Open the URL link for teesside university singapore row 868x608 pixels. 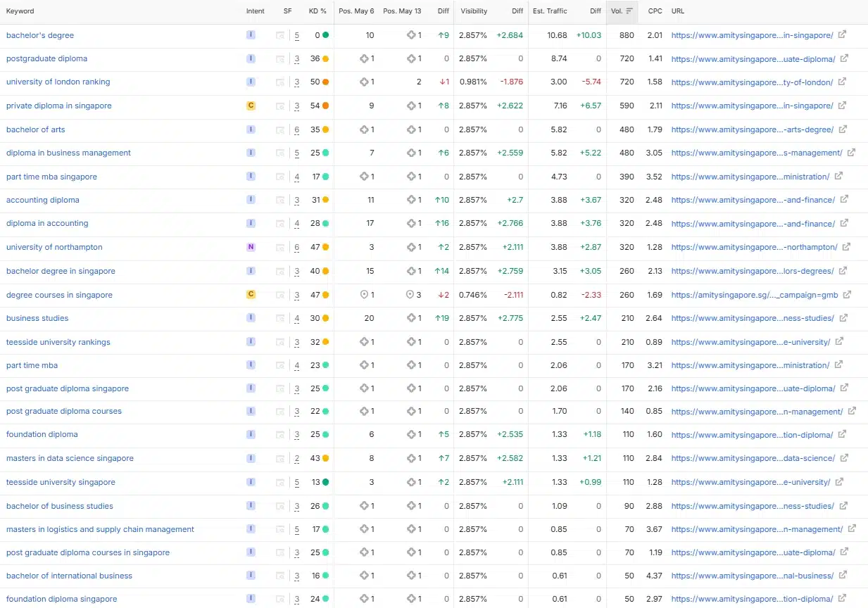750,482
